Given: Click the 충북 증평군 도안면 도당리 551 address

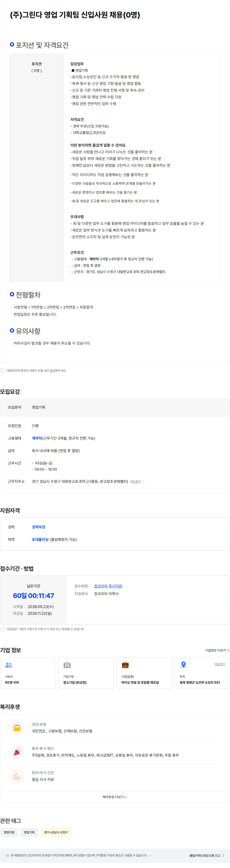Looking at the screenshot, I should [x=200, y=682].
